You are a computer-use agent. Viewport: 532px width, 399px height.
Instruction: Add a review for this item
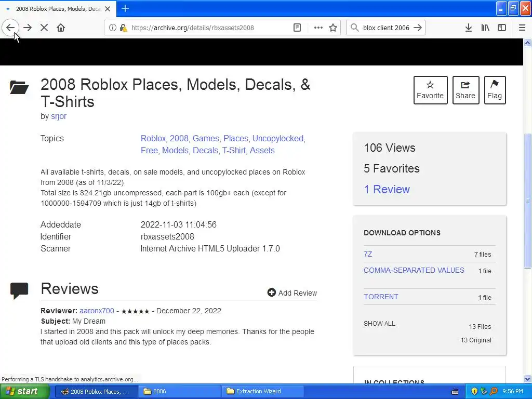tap(292, 293)
